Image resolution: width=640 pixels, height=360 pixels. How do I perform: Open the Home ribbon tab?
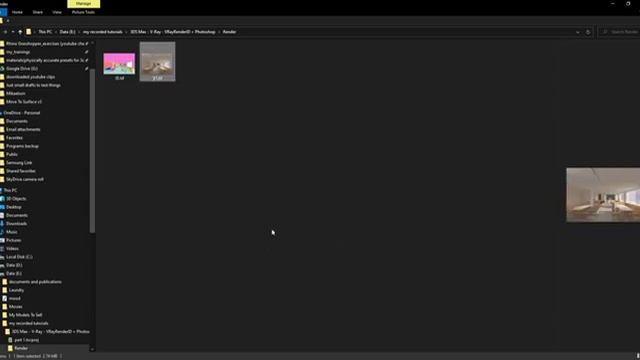click(17, 12)
